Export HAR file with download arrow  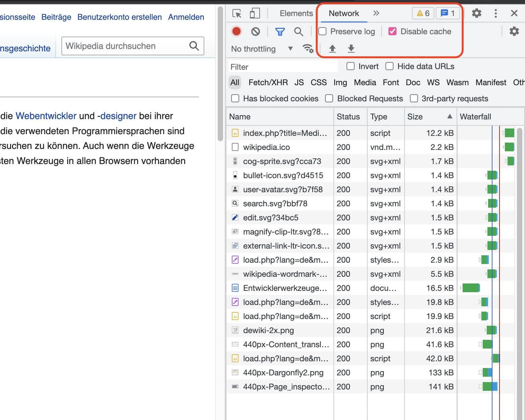click(351, 49)
